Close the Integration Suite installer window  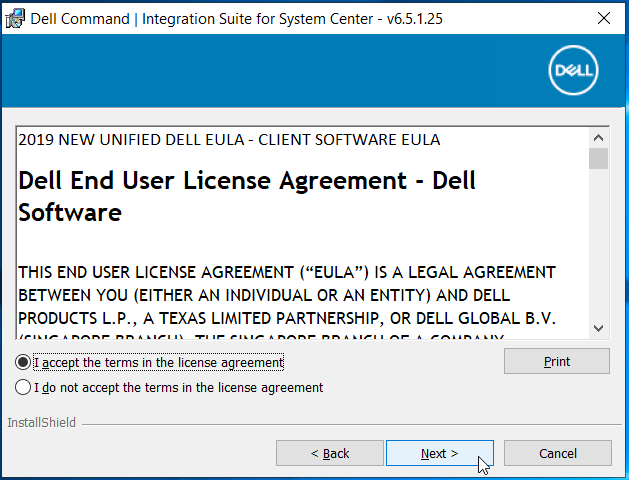tap(604, 18)
